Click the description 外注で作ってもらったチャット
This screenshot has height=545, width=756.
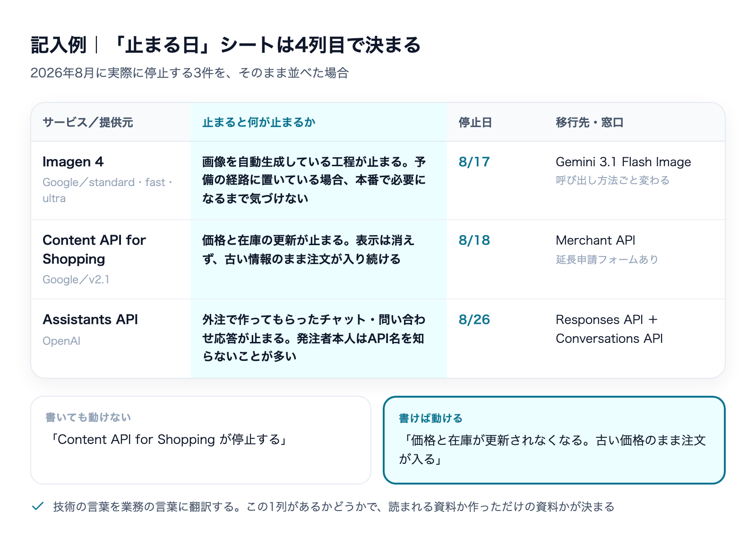tap(314, 338)
